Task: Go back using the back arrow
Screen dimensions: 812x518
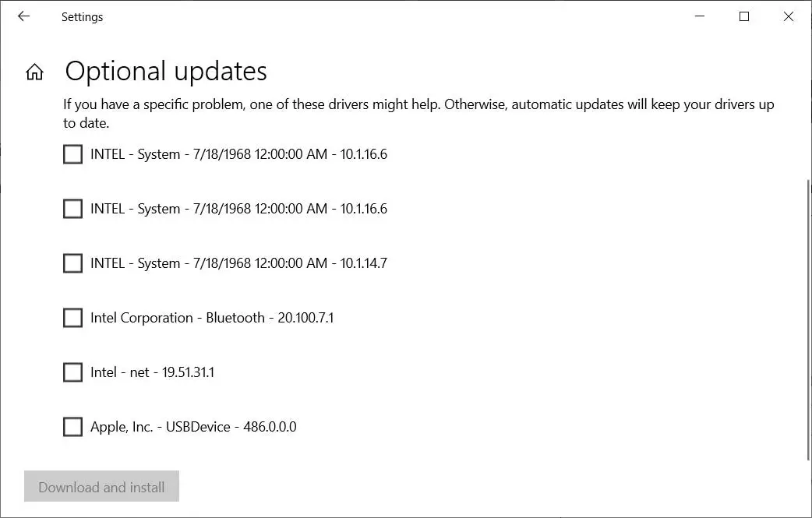Action: [24, 16]
